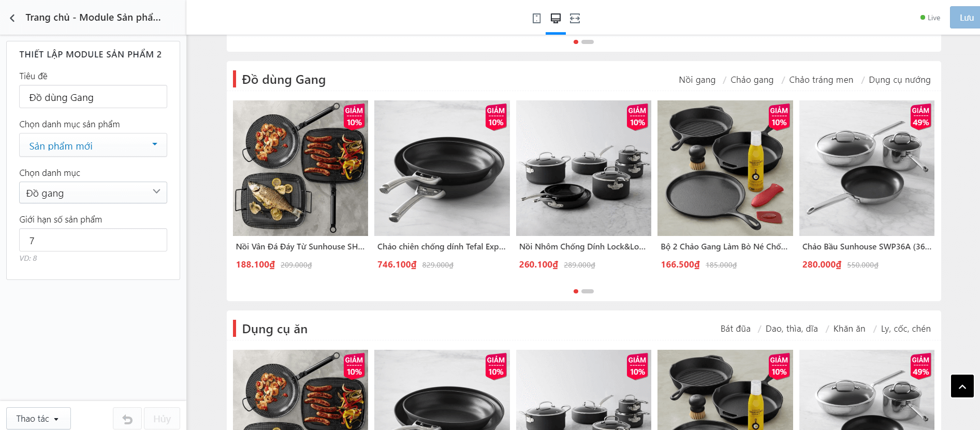Click the back arrow beside Trang chủ
The height and width of the screenshot is (430, 980).
(12, 18)
